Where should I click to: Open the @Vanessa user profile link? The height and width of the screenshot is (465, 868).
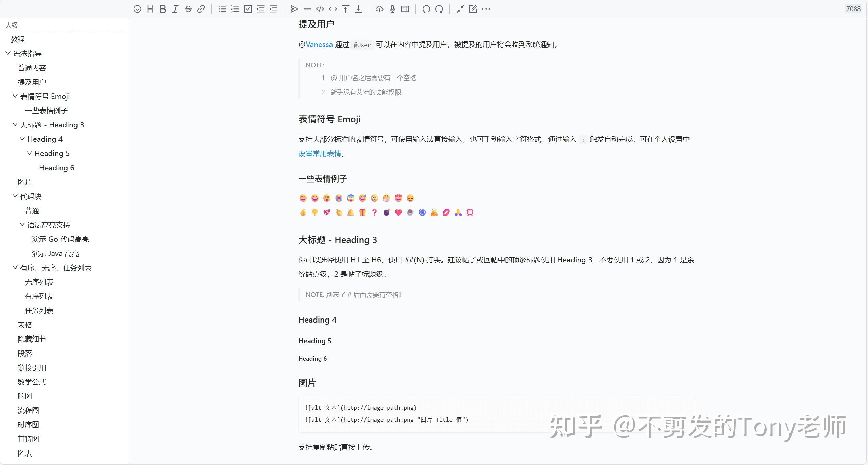[319, 44]
